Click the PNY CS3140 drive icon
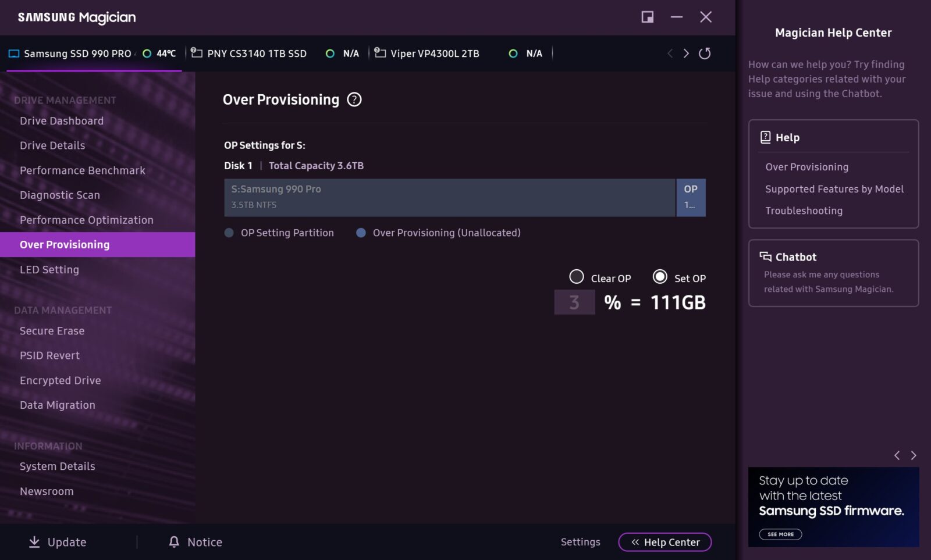This screenshot has width=931, height=560. point(197,53)
